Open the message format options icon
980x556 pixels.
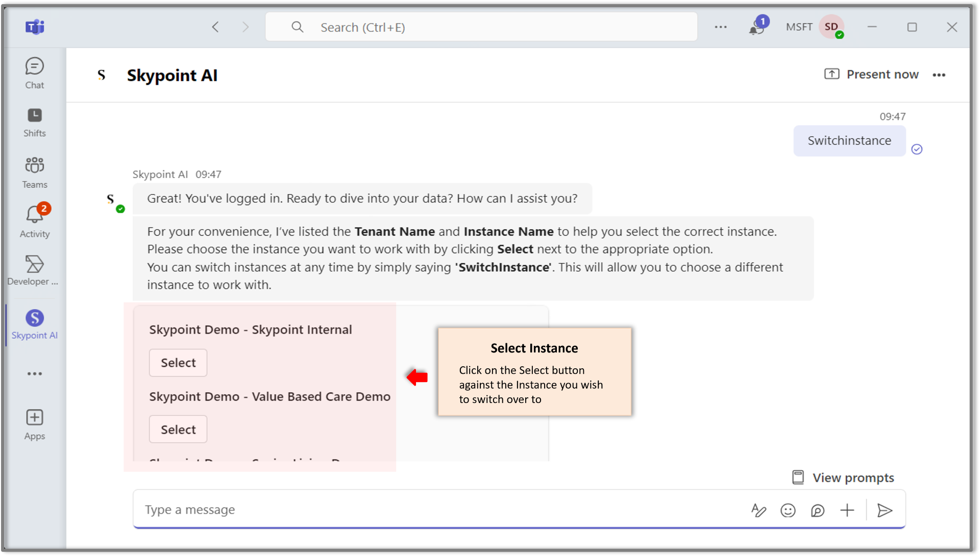pos(759,510)
